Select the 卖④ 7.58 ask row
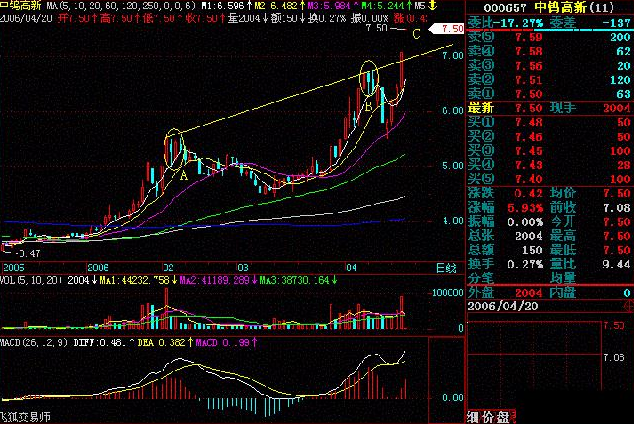Viewport: 634px width, 424px height. (x=549, y=51)
